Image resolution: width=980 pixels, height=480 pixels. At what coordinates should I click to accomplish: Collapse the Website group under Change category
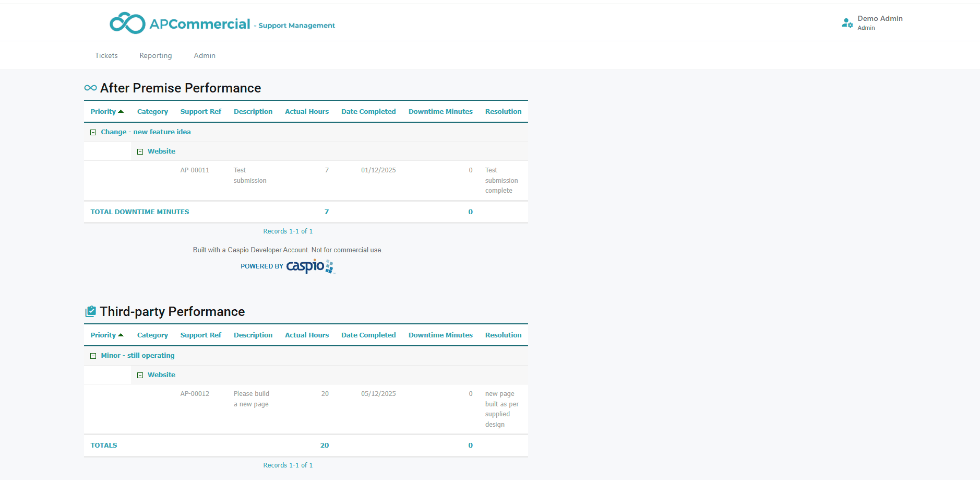click(140, 151)
